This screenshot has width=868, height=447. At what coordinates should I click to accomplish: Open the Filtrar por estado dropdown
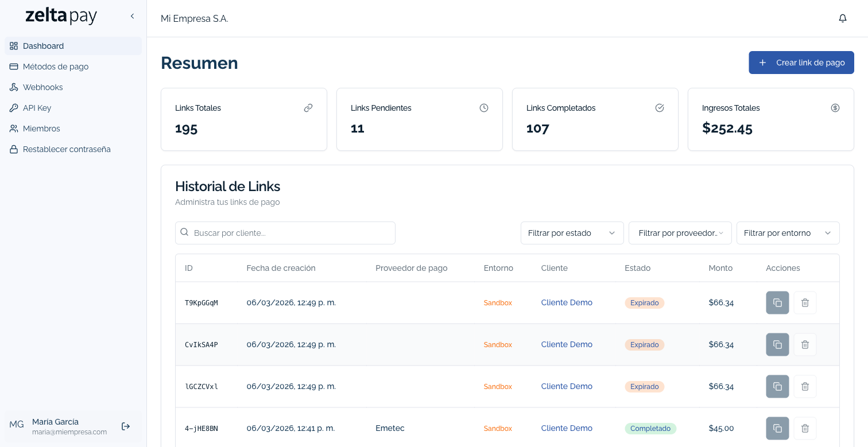point(572,233)
